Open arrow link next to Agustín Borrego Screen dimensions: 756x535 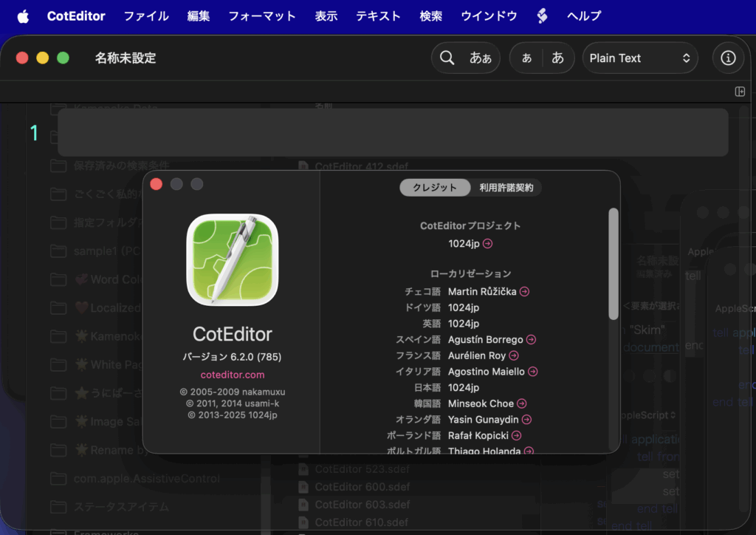(x=531, y=340)
